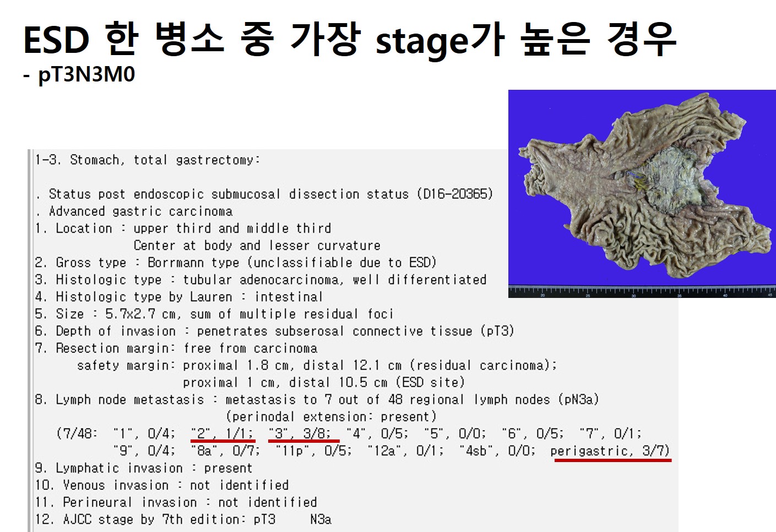The width and height of the screenshot is (776, 532).
Task: Select the 'AJCC stage by 7th edition' line
Action: (183, 519)
